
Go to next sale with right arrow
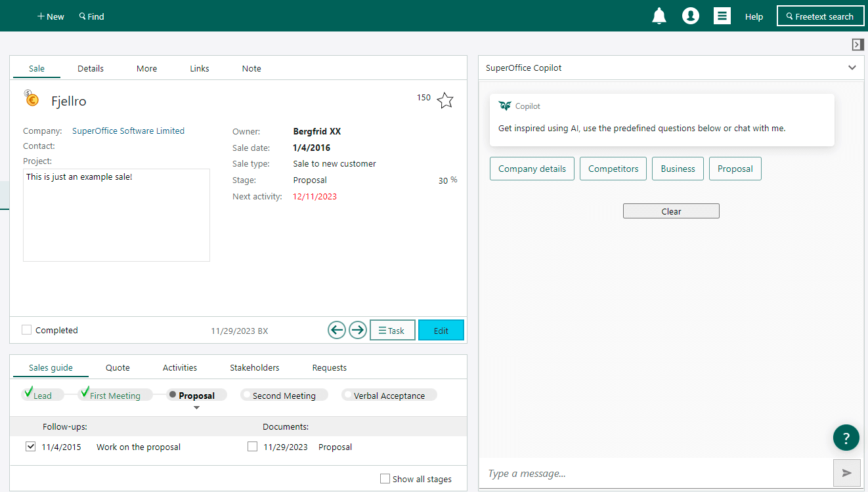click(x=357, y=330)
